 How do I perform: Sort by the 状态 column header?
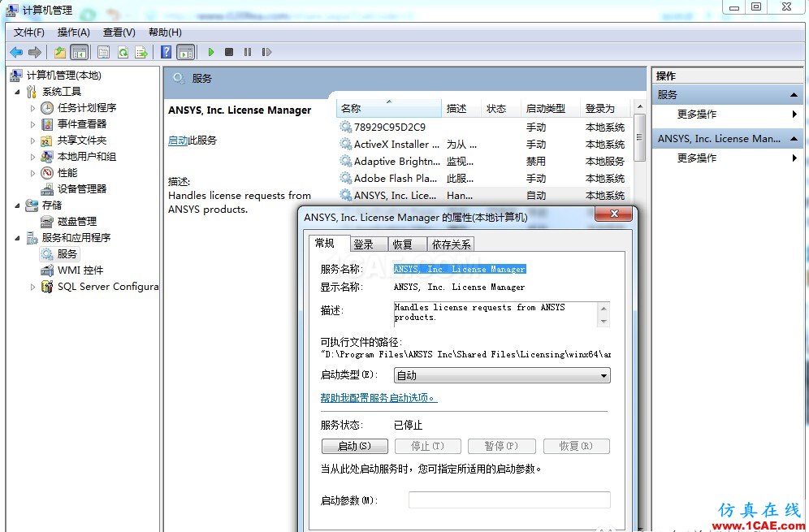[x=500, y=108]
